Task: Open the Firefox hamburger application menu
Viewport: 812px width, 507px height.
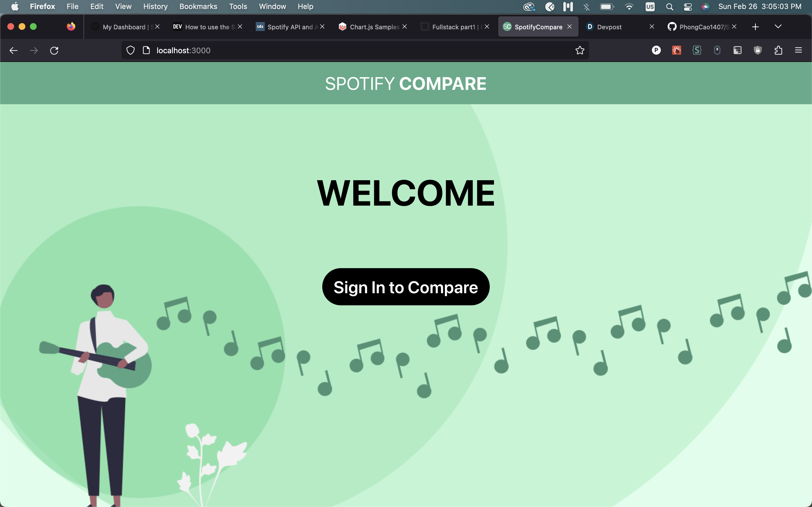Action: tap(798, 51)
